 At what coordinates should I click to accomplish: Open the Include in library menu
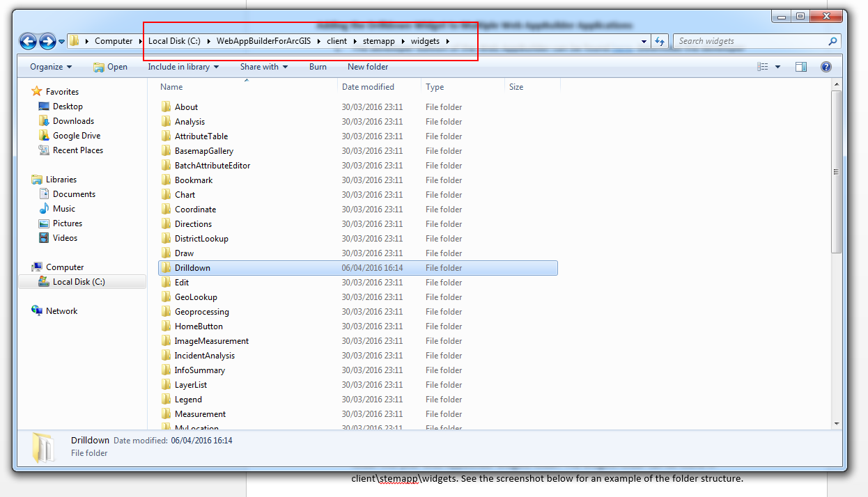(183, 67)
